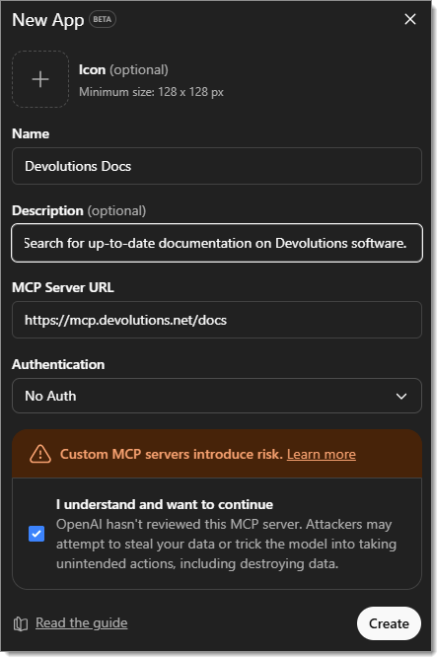Click the 'Authentication' label
Screen dimensions: 442x662
58,364
